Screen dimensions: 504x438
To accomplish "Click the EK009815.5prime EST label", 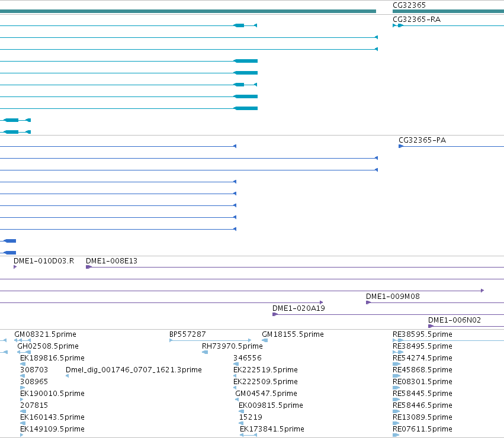I will 271,405.
